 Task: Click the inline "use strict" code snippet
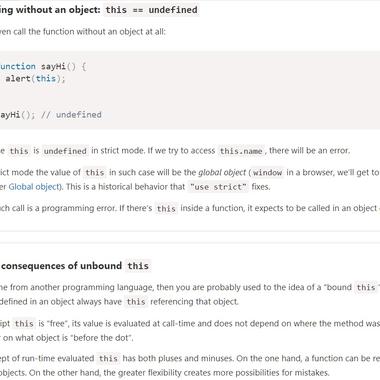(x=218, y=187)
